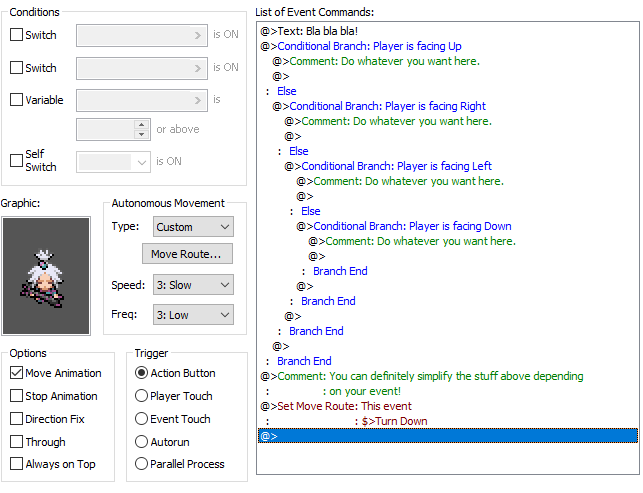This screenshot has height=493, width=643.
Task: Select the Text: Bla bla bla! command
Action: pyautogui.click(x=314, y=31)
